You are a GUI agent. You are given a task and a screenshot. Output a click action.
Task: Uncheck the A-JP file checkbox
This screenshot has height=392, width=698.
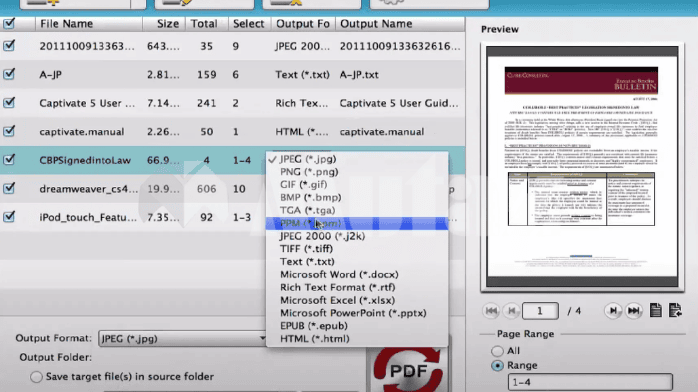tap(8, 74)
